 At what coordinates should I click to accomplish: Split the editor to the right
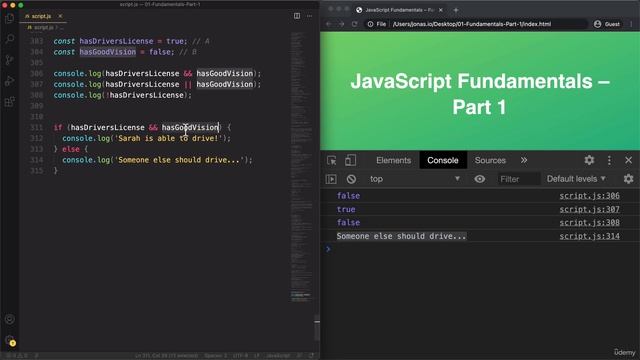pos(297,16)
